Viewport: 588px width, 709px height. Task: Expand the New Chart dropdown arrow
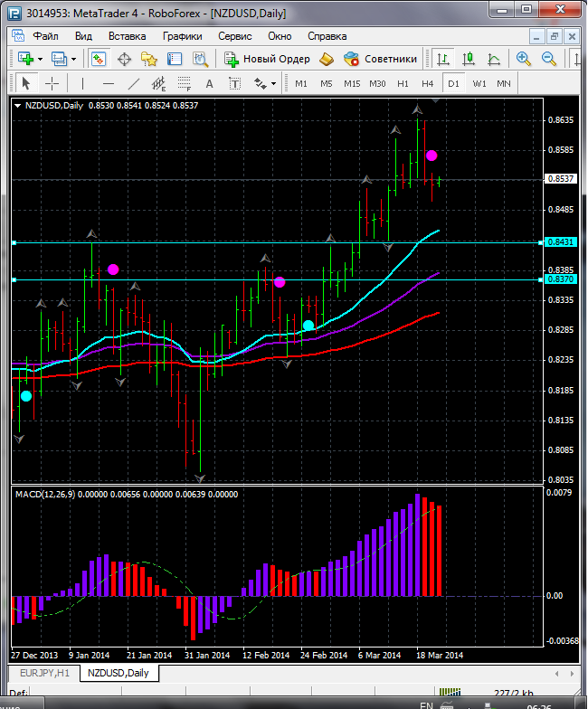(x=40, y=60)
